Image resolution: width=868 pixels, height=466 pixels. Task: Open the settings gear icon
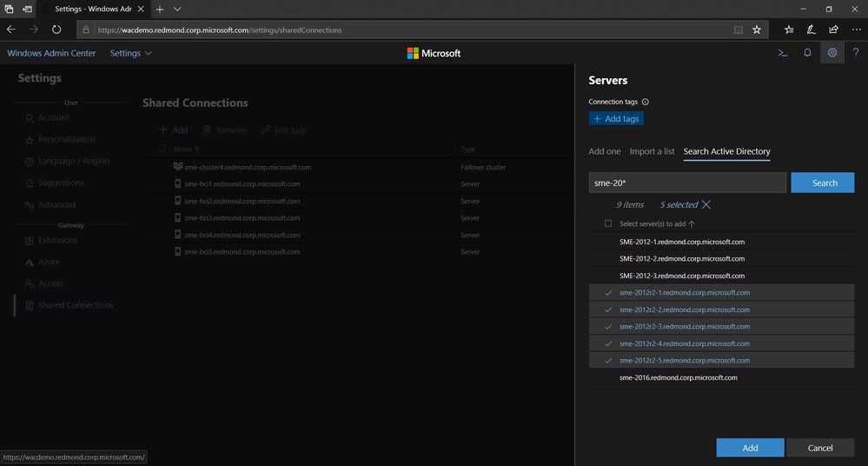coord(832,53)
